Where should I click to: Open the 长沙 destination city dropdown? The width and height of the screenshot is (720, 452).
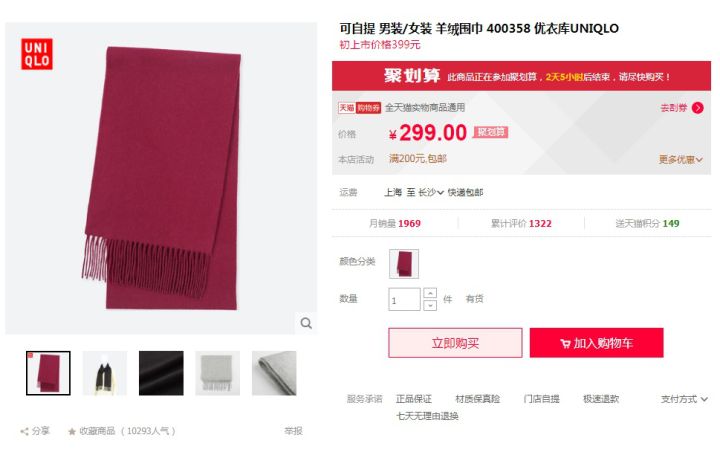(431, 192)
